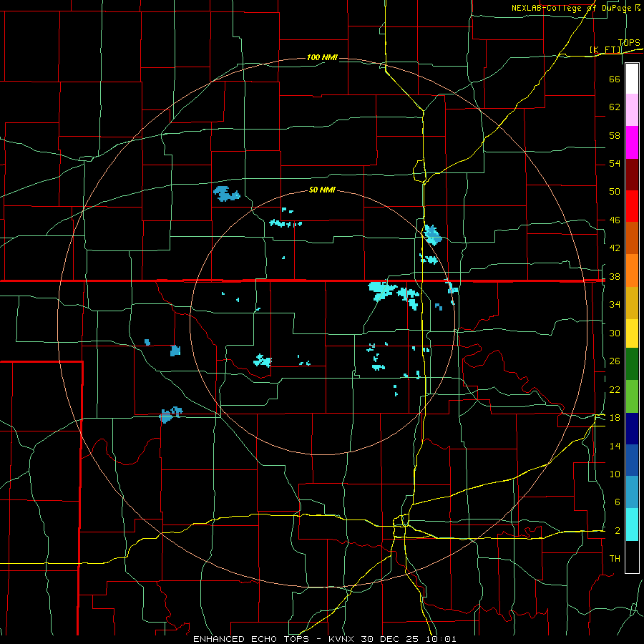Image resolution: width=644 pixels, height=644 pixels.
Task: Select the white color swatch in legend
Action: (632, 79)
